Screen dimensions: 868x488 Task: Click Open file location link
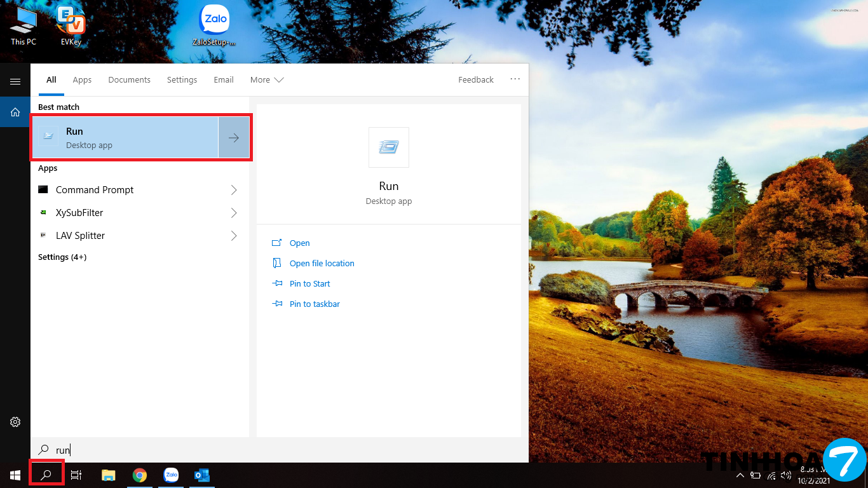pyautogui.click(x=322, y=264)
